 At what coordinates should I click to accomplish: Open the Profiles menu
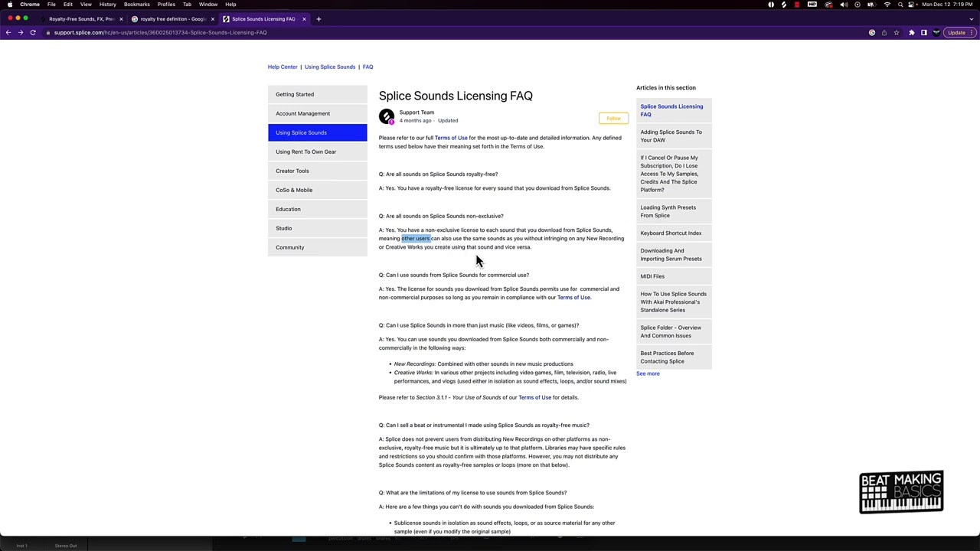pyautogui.click(x=166, y=5)
